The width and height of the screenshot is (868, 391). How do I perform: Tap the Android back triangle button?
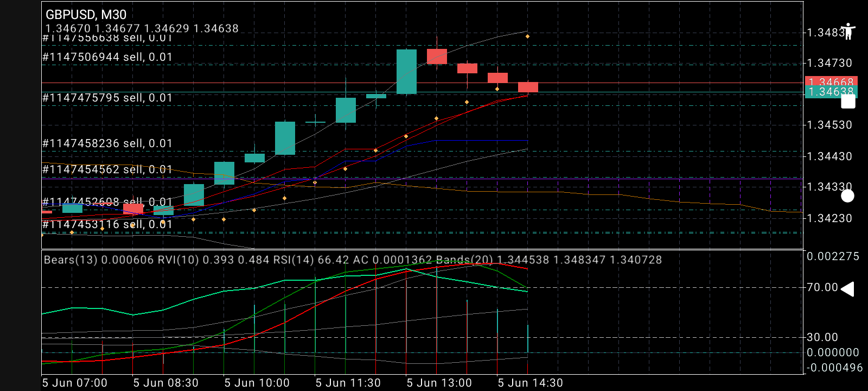point(847,289)
